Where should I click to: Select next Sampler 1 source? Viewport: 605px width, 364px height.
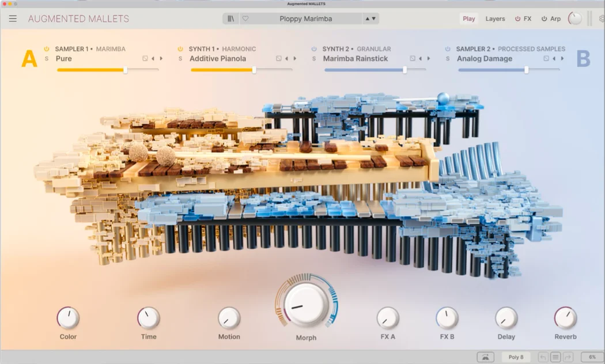[x=161, y=59]
